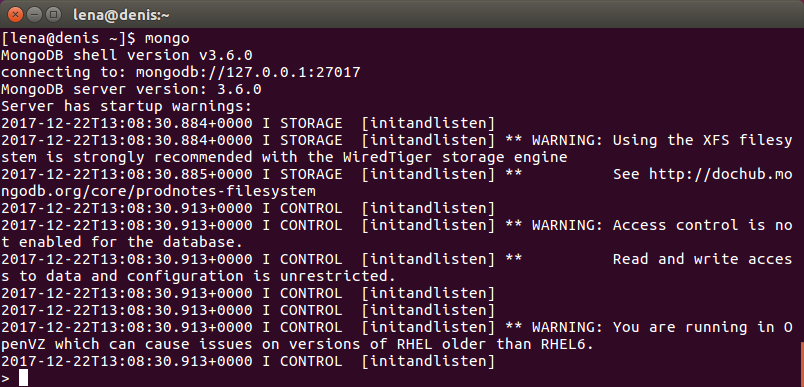Click the 'Server has startup warnings:' line
Image resolution: width=804 pixels, height=387 pixels.
coord(127,106)
